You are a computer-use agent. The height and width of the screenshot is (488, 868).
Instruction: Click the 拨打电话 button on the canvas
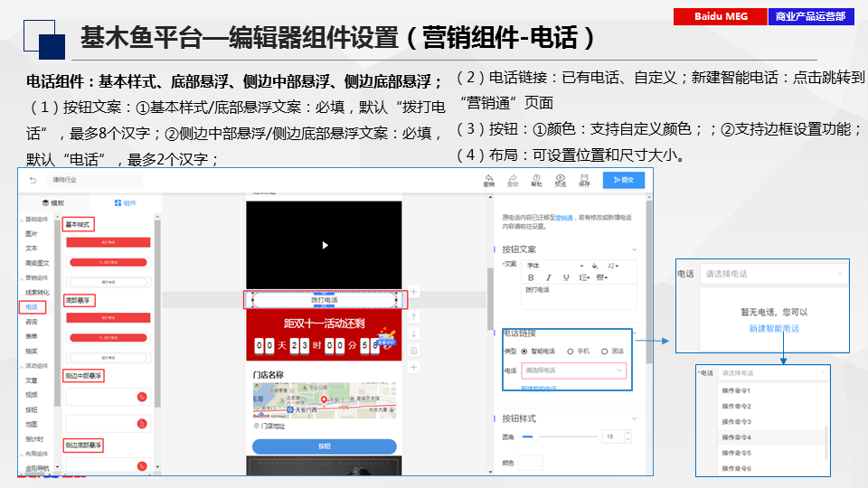click(x=325, y=300)
